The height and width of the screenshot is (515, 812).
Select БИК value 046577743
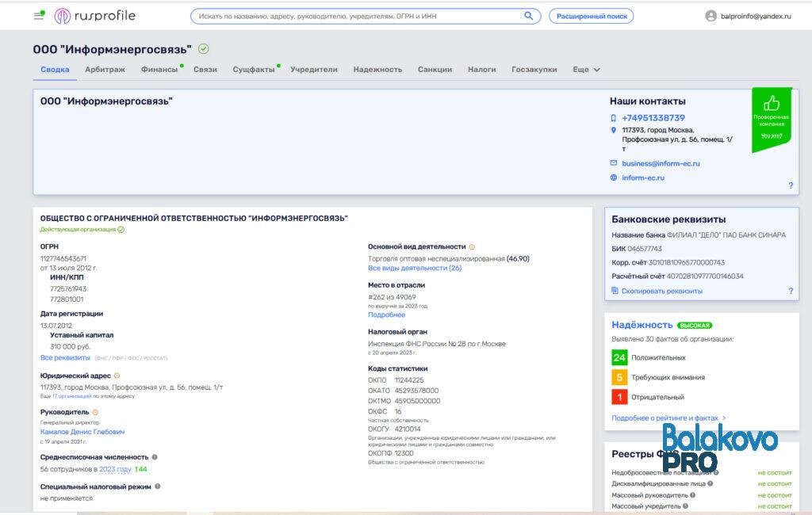click(645, 249)
